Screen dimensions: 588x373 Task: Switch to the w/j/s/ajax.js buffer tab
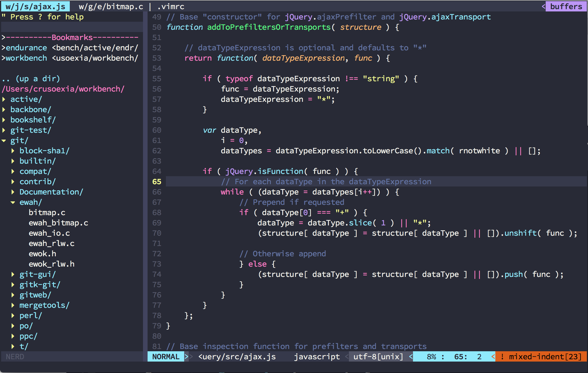35,6
